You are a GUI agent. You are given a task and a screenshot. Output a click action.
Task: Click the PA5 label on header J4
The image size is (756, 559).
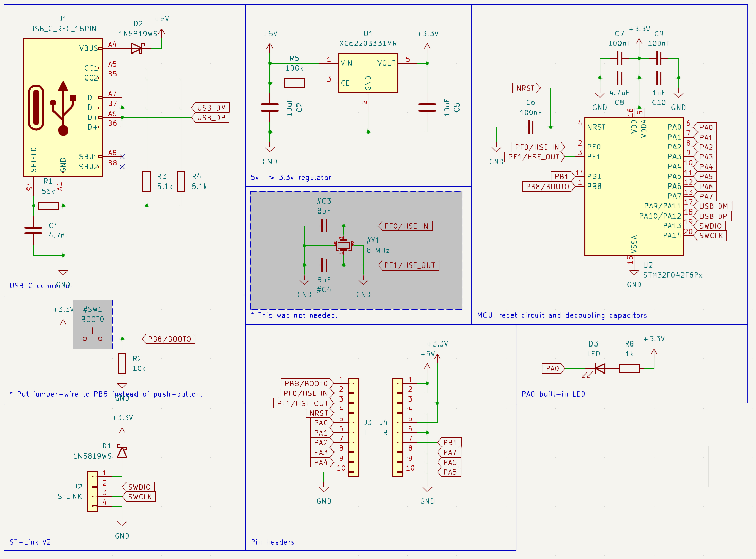tap(450, 472)
